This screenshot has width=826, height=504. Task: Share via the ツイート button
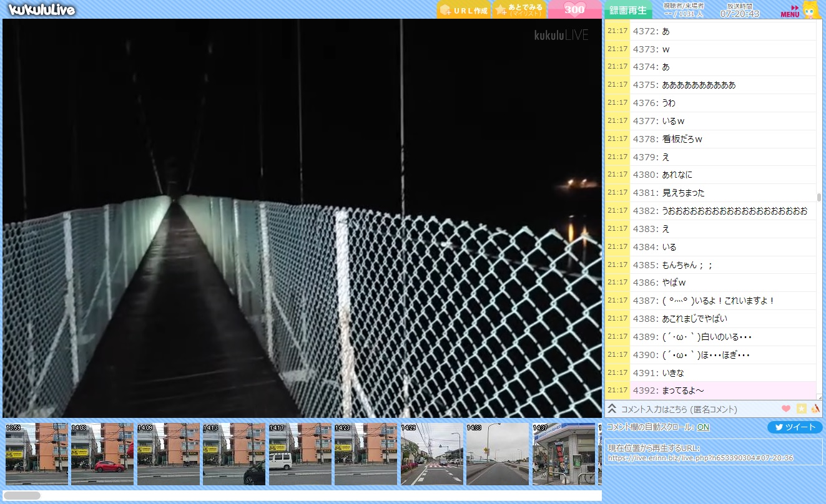tap(794, 427)
